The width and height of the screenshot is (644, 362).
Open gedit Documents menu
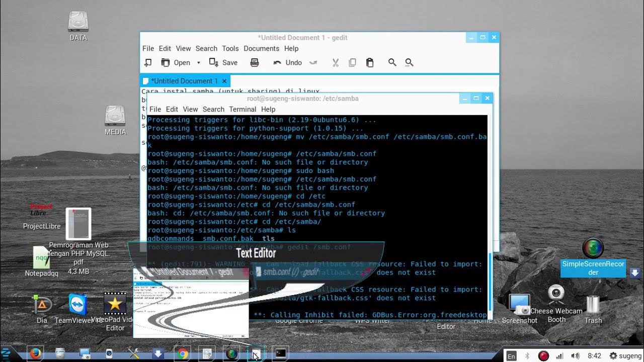(x=261, y=48)
